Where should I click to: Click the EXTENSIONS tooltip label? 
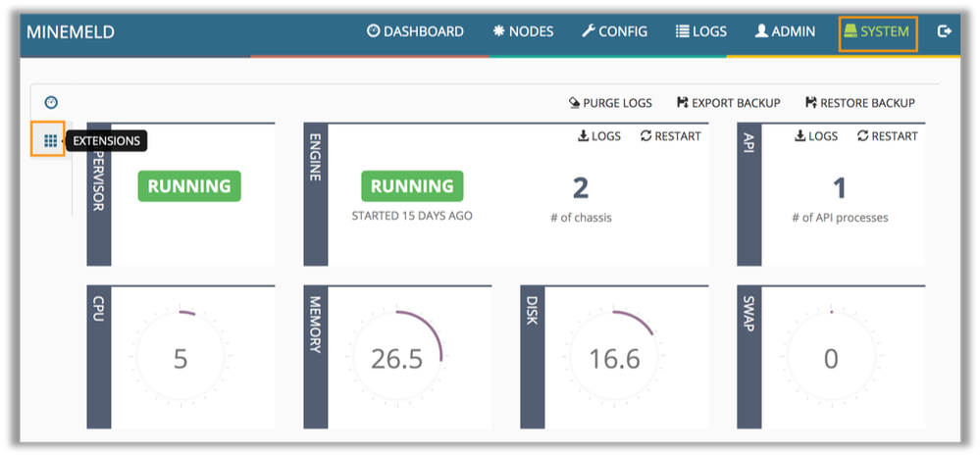106,141
